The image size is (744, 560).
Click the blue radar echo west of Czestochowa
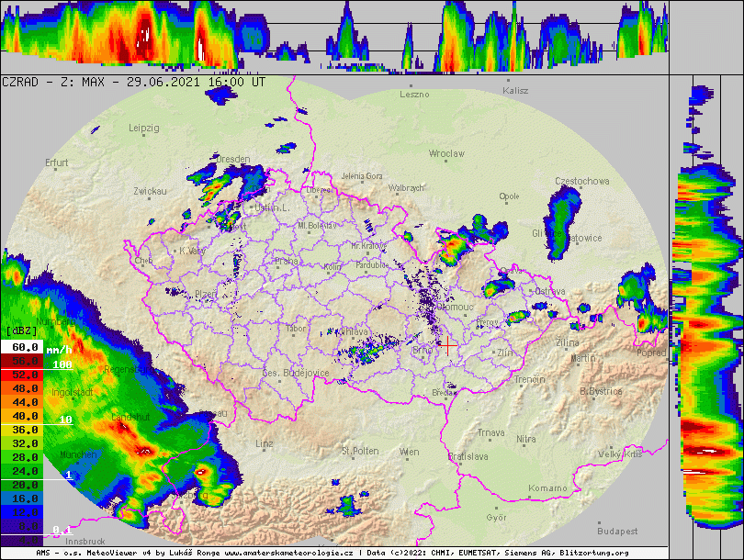[x=558, y=218]
